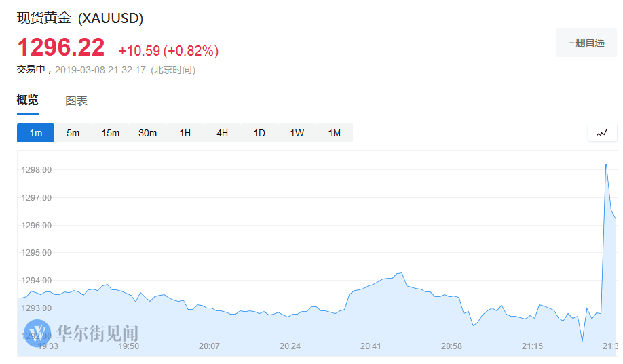Open the 图表 tab
This screenshot has width=623, height=364.
point(76,101)
